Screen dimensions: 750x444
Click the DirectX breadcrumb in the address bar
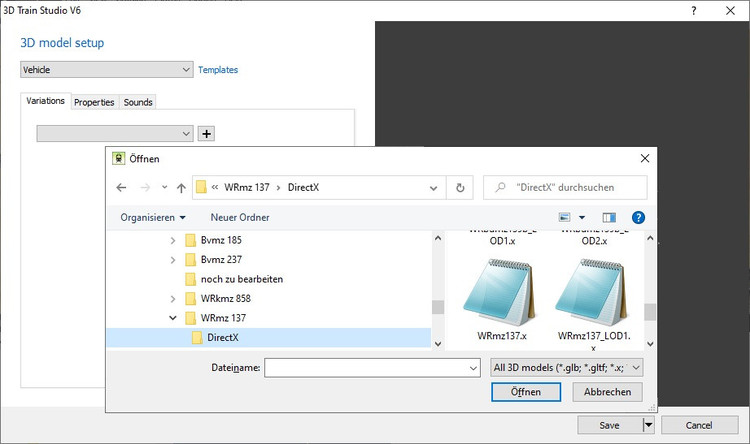pyautogui.click(x=303, y=188)
